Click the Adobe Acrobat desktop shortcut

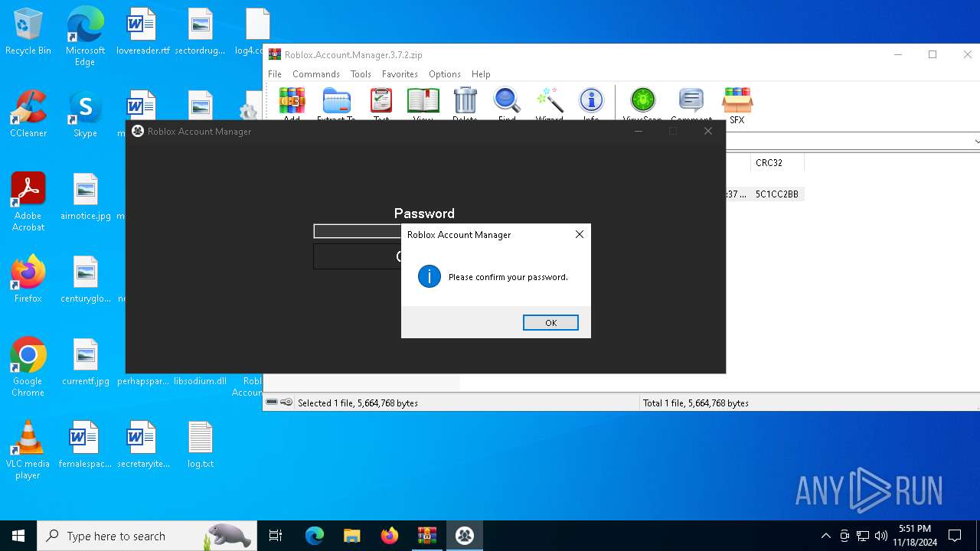[28, 202]
